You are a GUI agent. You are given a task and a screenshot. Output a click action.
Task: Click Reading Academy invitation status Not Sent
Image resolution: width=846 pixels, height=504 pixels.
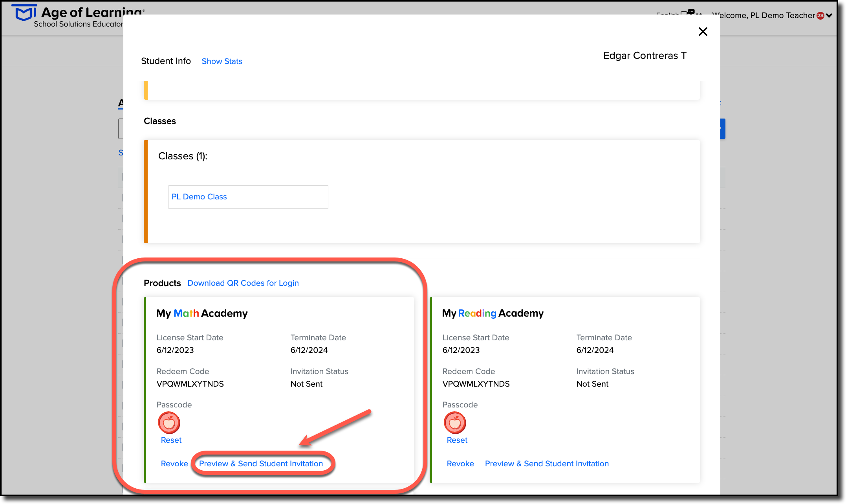(x=592, y=384)
